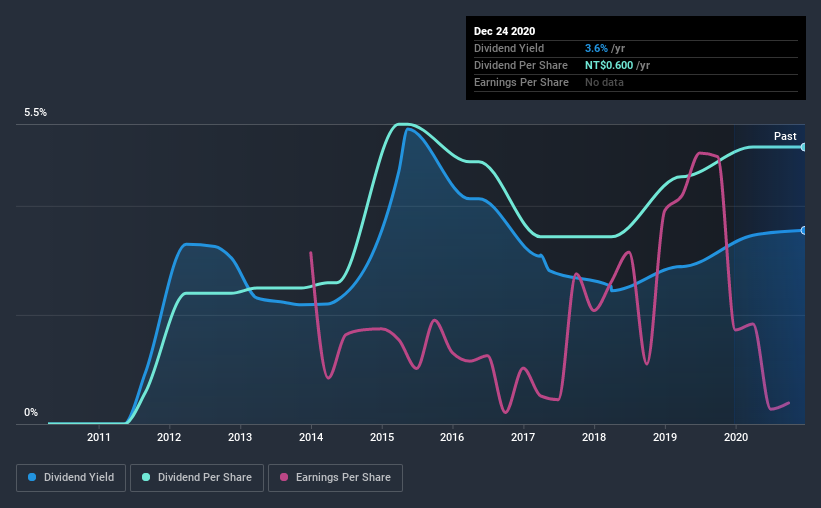Viewport: 821px width, 508px height.
Task: Click the 2020 x-axis label
Action: pyautogui.click(x=736, y=437)
